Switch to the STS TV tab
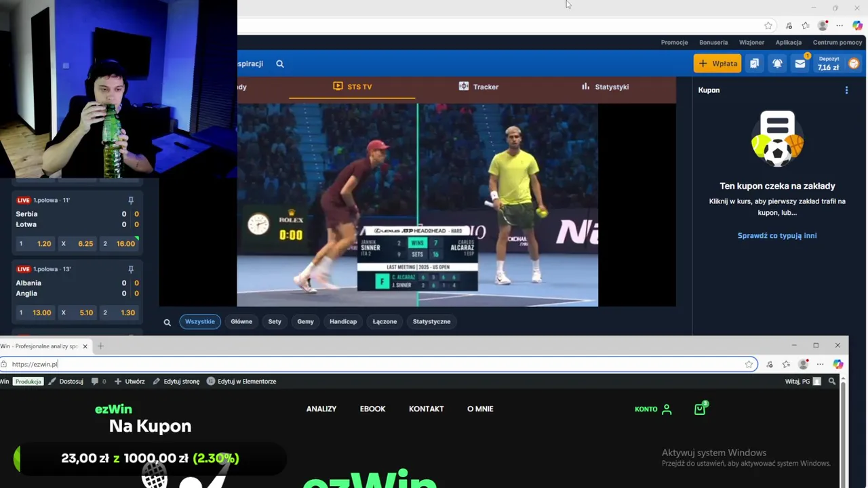This screenshot has height=488, width=868. coord(352,87)
